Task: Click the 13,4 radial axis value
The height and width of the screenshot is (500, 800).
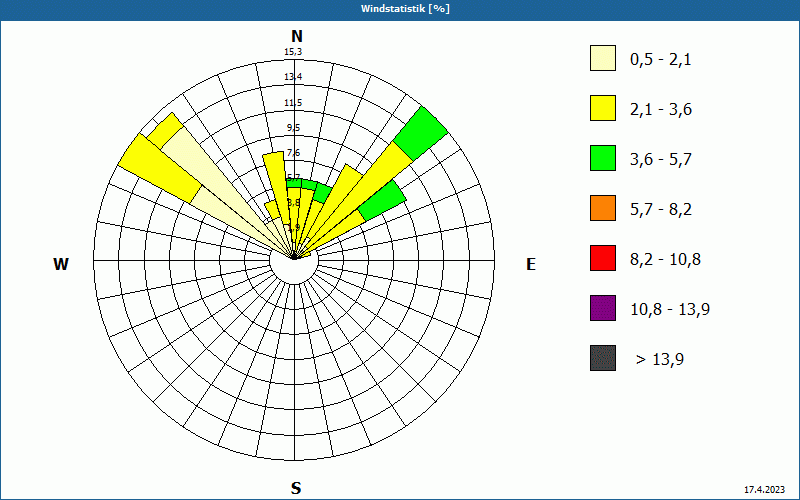Action: (293, 77)
